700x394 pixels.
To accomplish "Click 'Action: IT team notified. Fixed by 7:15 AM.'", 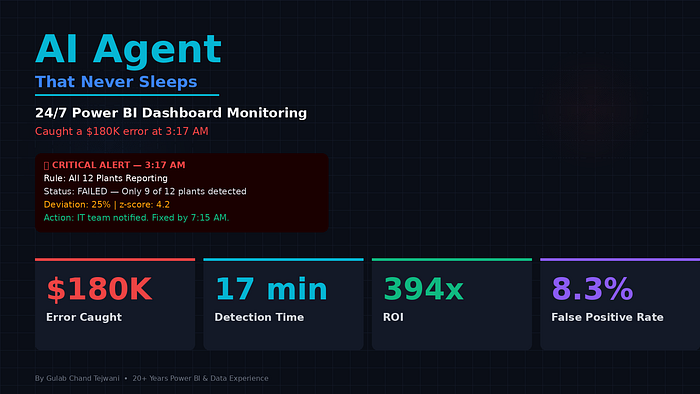I will [x=136, y=218].
